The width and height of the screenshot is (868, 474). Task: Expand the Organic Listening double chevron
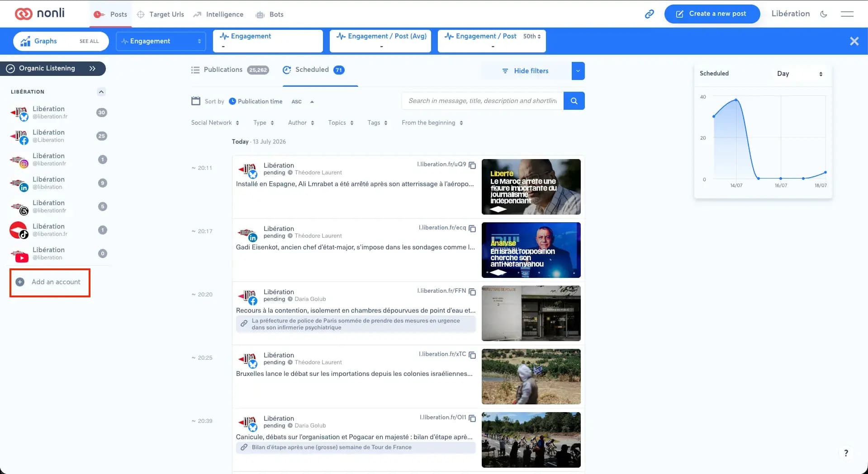[92, 68]
